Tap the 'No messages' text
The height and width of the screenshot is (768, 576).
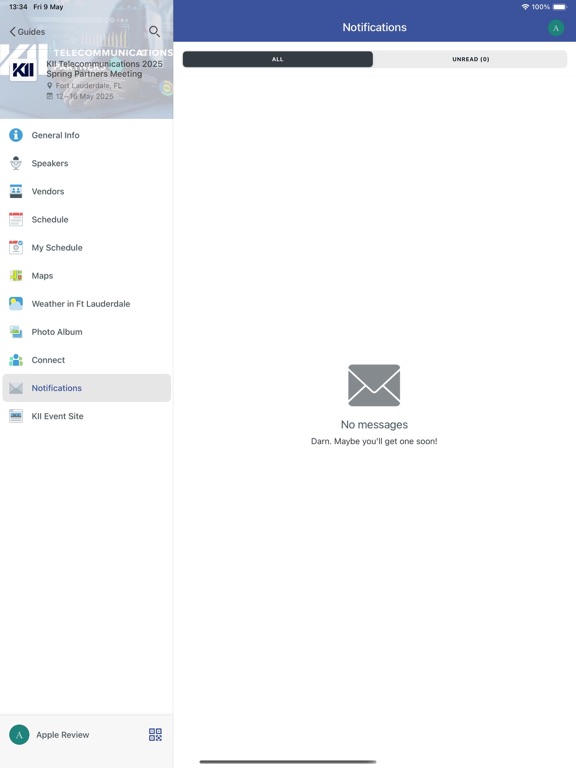tap(374, 425)
